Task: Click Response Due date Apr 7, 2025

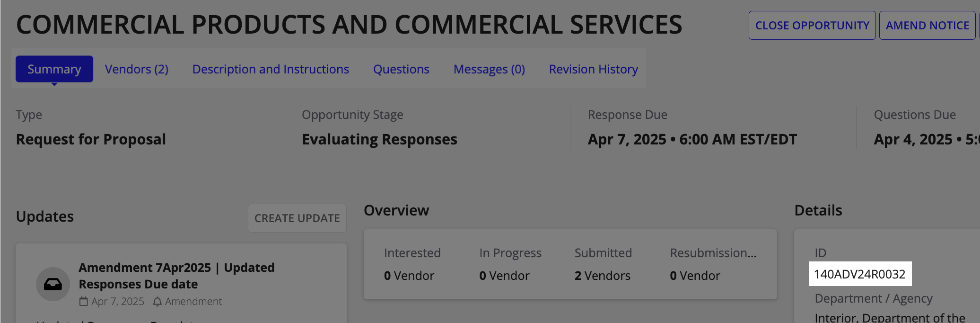Action: pos(692,139)
